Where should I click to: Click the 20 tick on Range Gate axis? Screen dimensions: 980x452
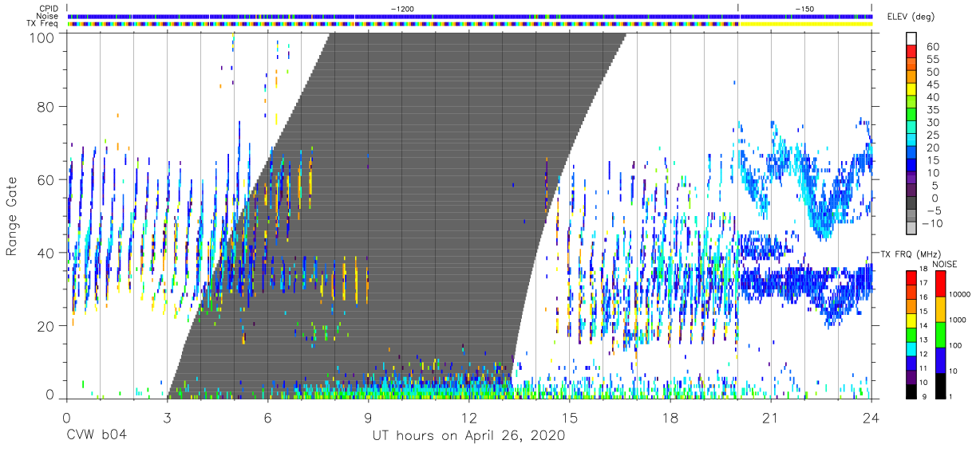tap(47, 326)
